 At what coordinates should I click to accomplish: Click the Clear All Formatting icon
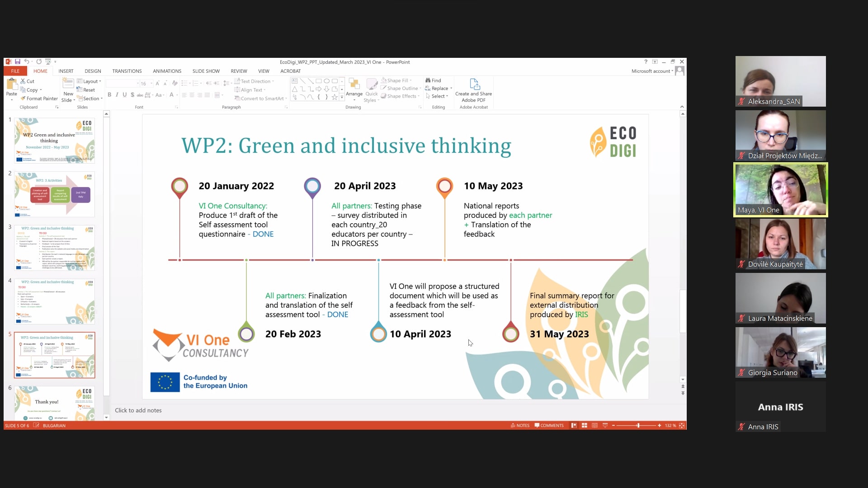click(175, 83)
